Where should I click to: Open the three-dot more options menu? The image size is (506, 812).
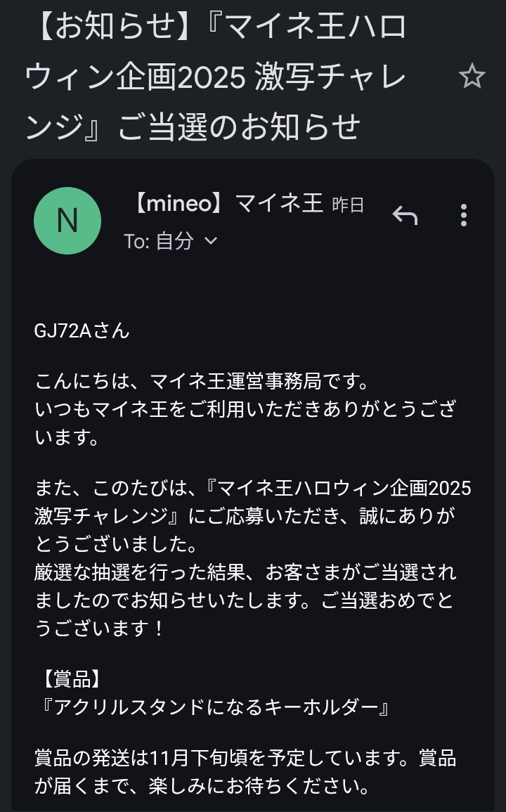tap(463, 216)
